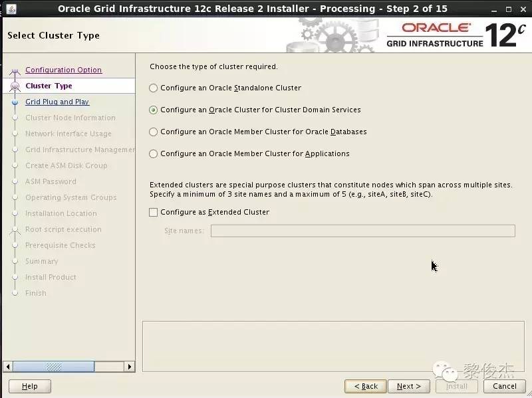532x398 pixels.
Task: Select Configure an Oracle Standalone Cluster
Action: click(154, 88)
